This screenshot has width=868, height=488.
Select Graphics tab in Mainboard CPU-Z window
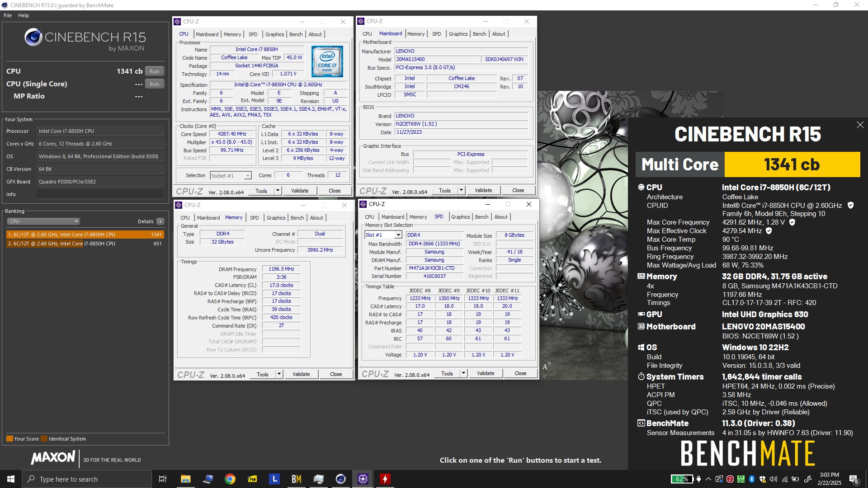click(x=458, y=34)
